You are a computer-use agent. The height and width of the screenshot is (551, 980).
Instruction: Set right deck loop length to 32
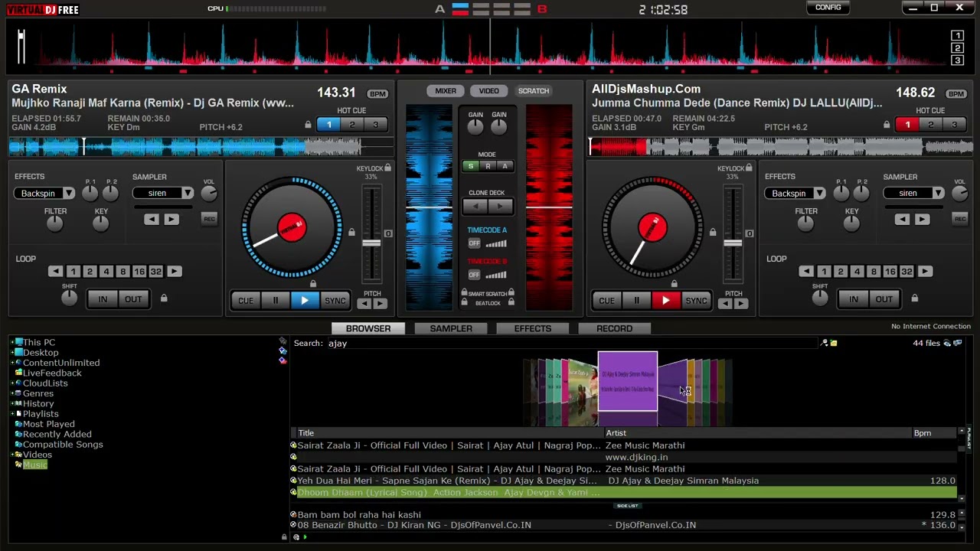point(906,272)
